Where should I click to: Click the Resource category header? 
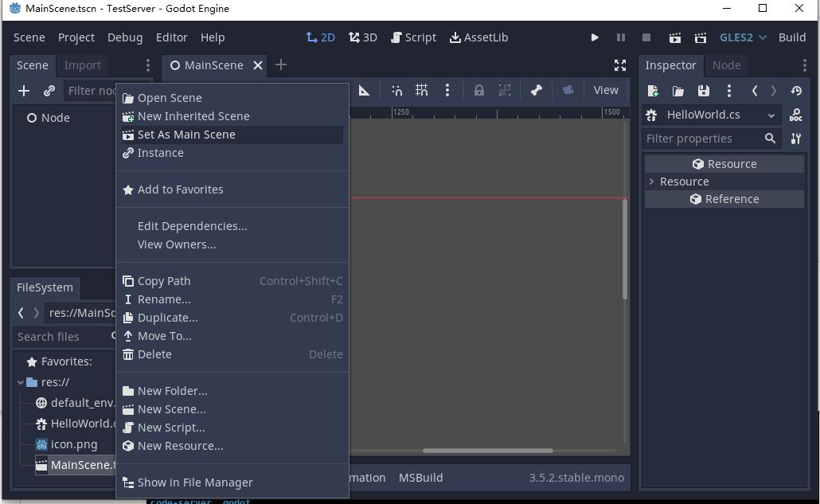pos(724,164)
